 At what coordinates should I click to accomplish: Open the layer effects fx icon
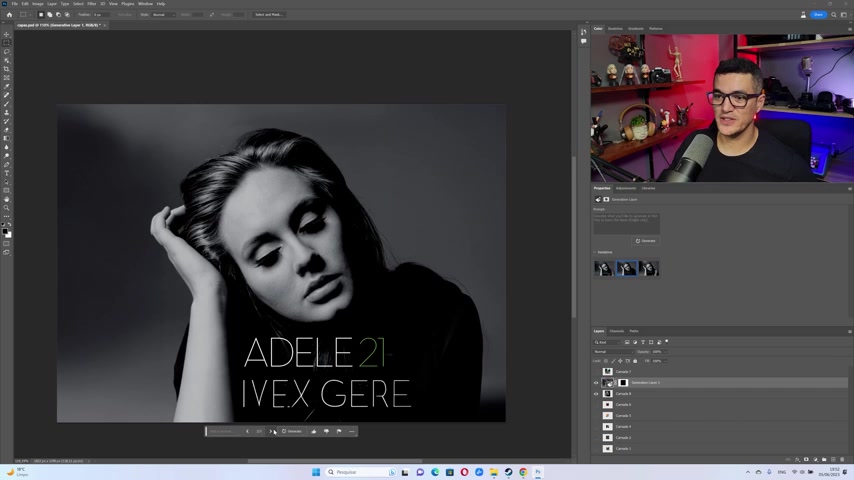pos(797,459)
